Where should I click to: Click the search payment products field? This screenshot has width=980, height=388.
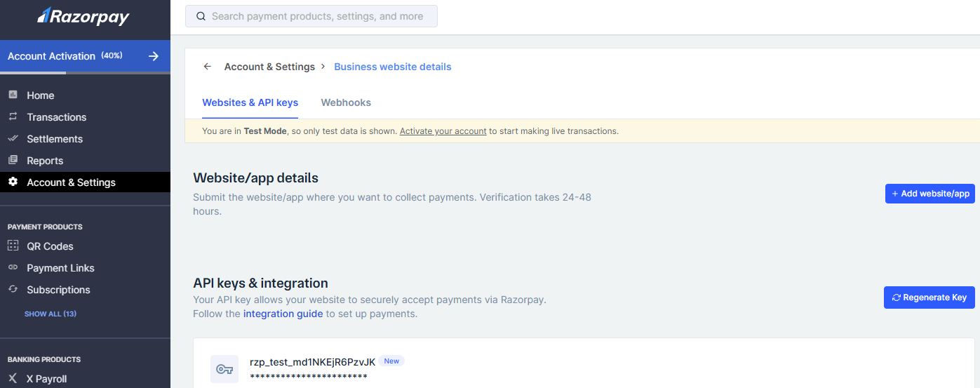tap(311, 16)
